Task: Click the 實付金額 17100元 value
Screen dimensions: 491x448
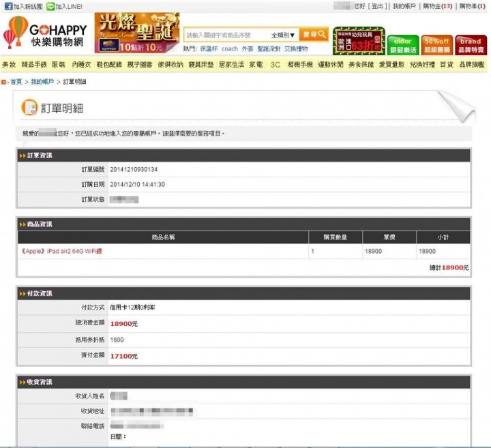Action: coord(124,356)
